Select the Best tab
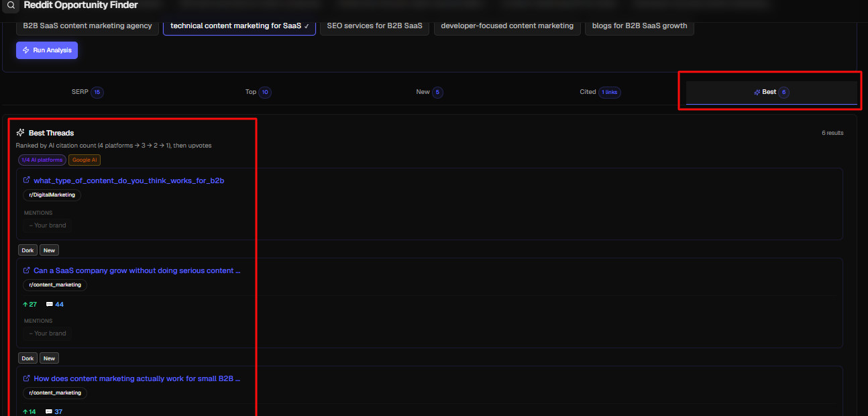Viewport: 868px width, 416px height. click(771, 92)
